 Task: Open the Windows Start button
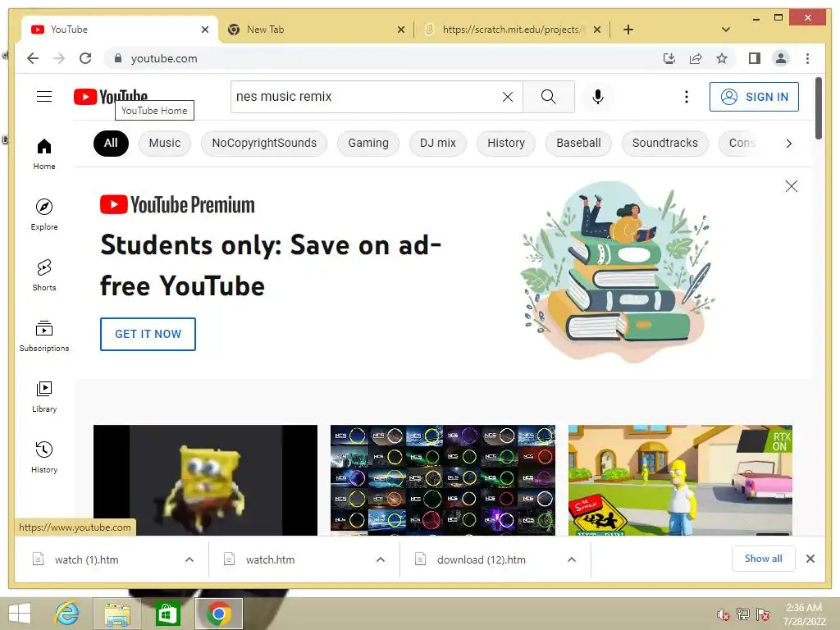pyautogui.click(x=20, y=614)
